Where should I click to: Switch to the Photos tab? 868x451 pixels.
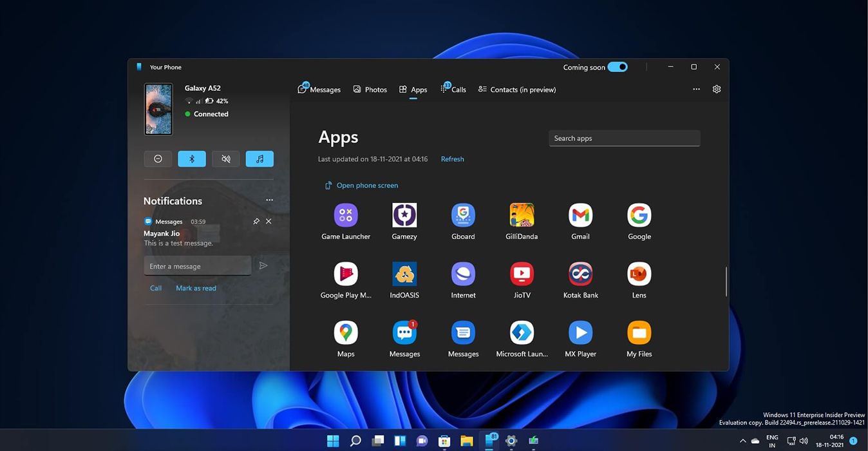[x=370, y=89]
